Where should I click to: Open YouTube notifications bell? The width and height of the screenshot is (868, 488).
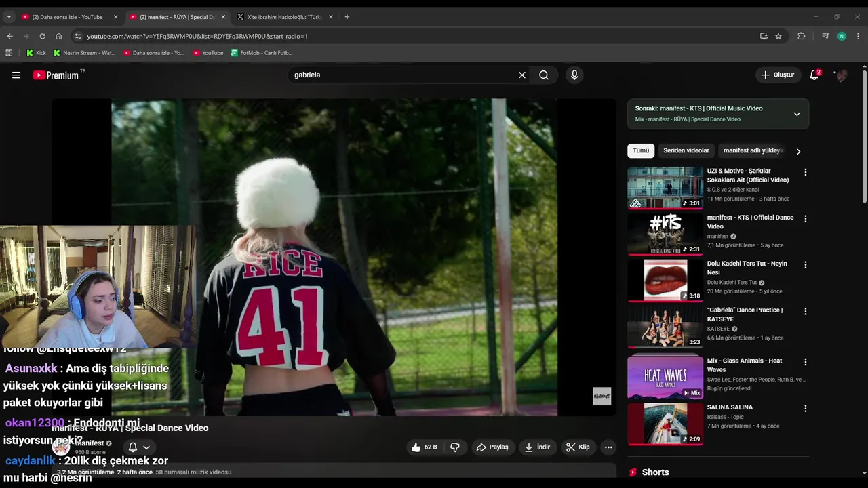tap(814, 75)
